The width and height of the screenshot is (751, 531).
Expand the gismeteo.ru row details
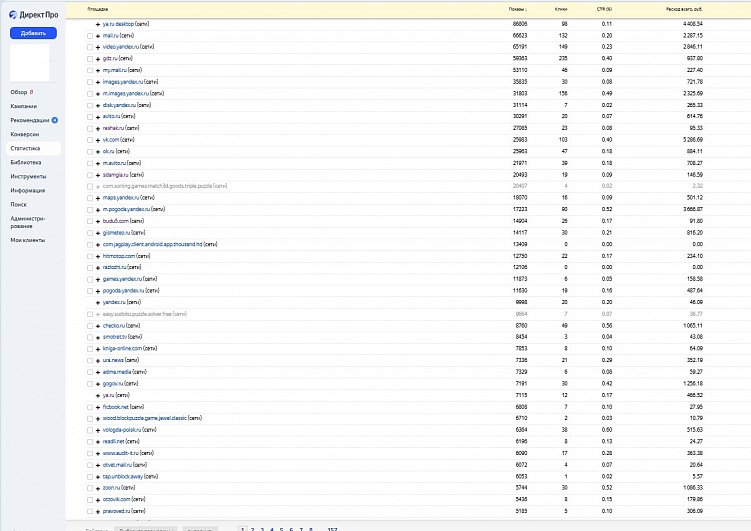click(x=98, y=233)
